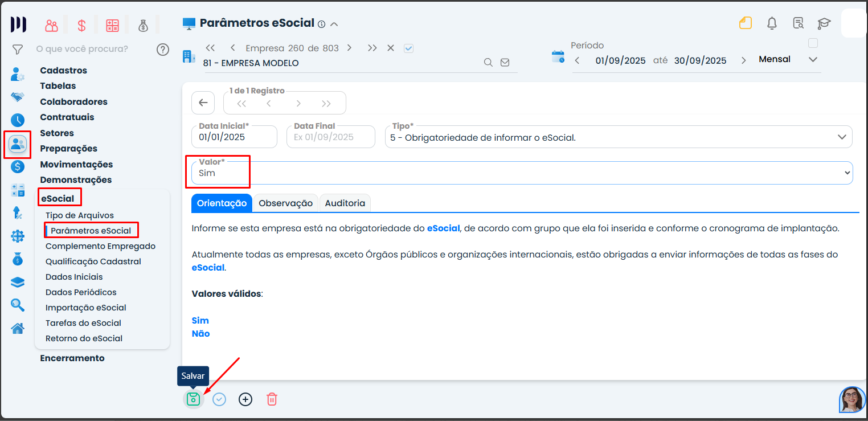Collapse the eSocial menu section
Viewport: 868px width, 421px height.
[x=58, y=198]
